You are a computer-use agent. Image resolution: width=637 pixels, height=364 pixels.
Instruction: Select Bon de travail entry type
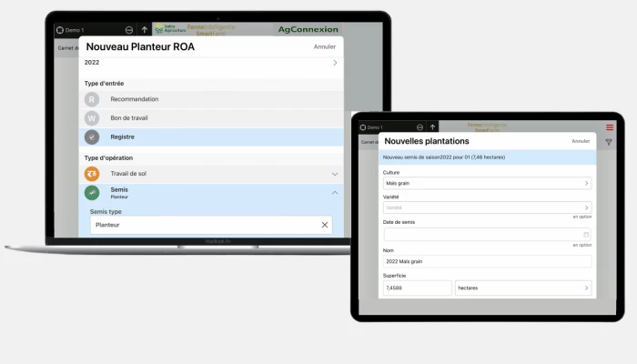tap(211, 118)
